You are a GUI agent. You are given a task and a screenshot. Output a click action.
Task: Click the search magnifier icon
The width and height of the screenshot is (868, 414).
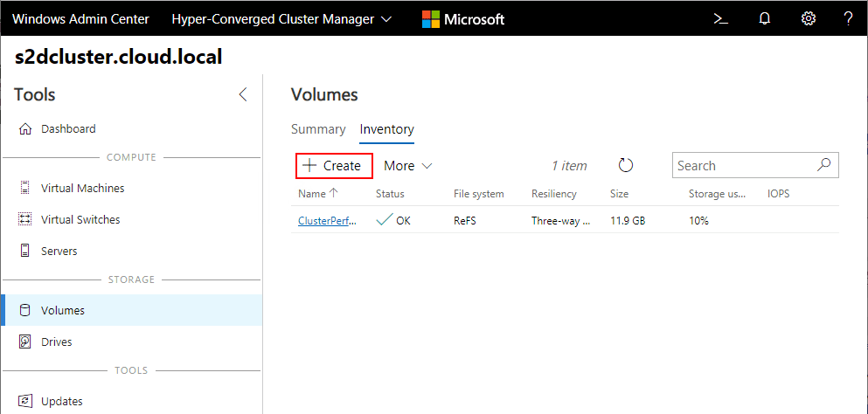pos(823,165)
